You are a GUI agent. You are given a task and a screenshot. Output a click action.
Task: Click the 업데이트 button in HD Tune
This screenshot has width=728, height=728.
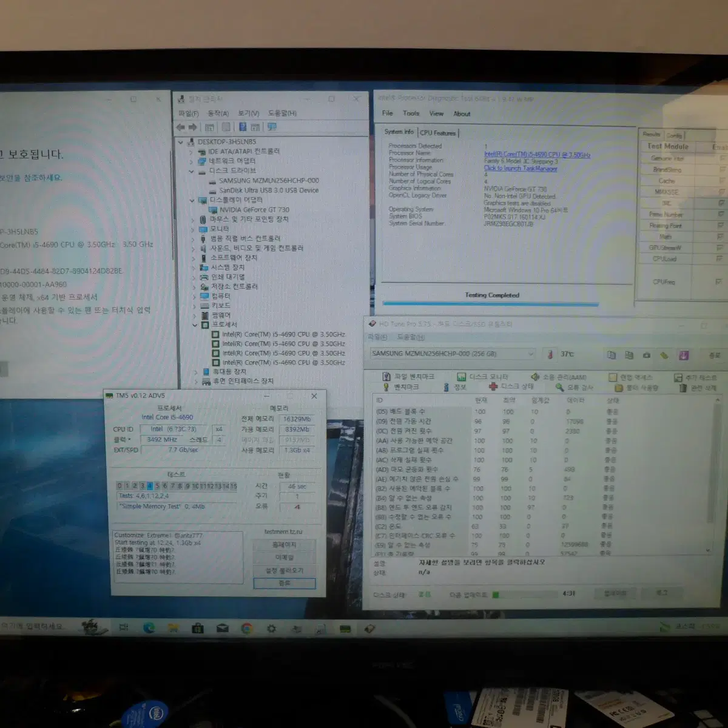[x=615, y=593]
